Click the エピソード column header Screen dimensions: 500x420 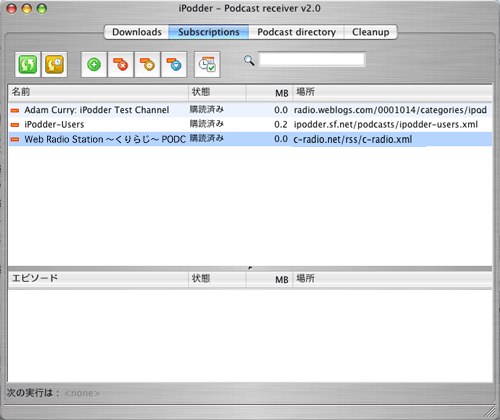click(98, 279)
